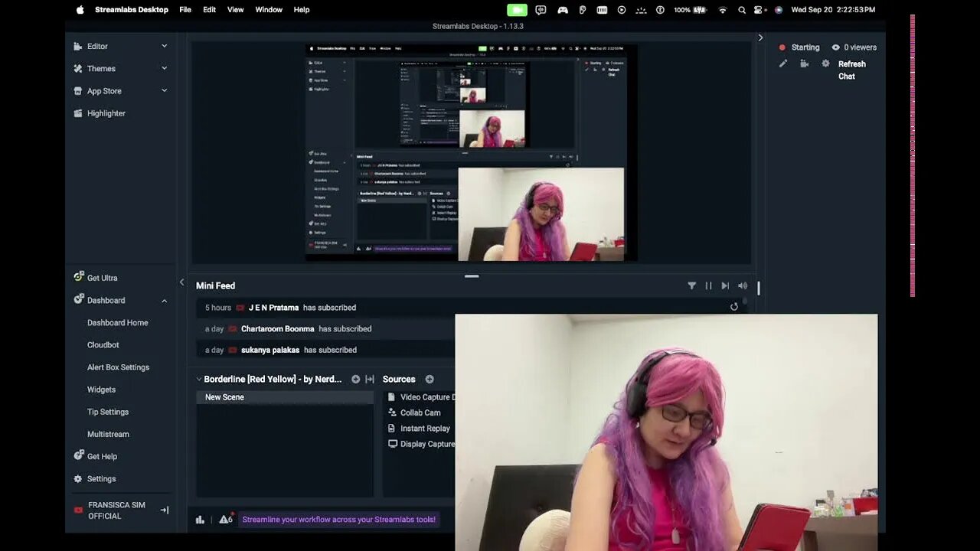This screenshot has height=551, width=980.
Task: Open Multistream settings
Action: [108, 434]
